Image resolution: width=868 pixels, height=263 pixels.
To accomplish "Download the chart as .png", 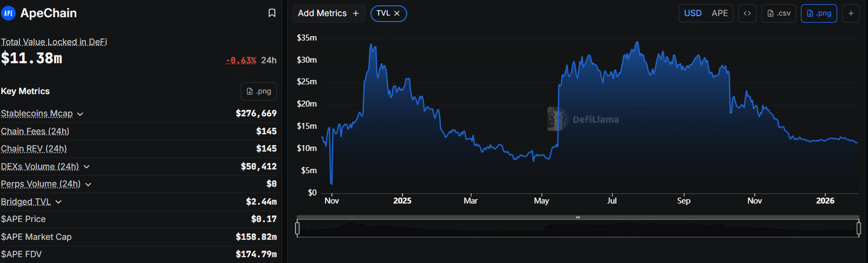I will 819,13.
